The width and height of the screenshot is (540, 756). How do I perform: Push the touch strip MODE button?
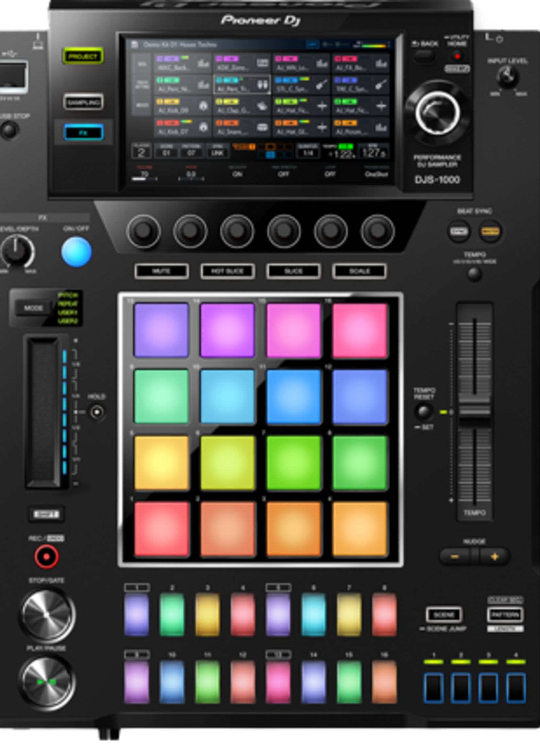34,308
